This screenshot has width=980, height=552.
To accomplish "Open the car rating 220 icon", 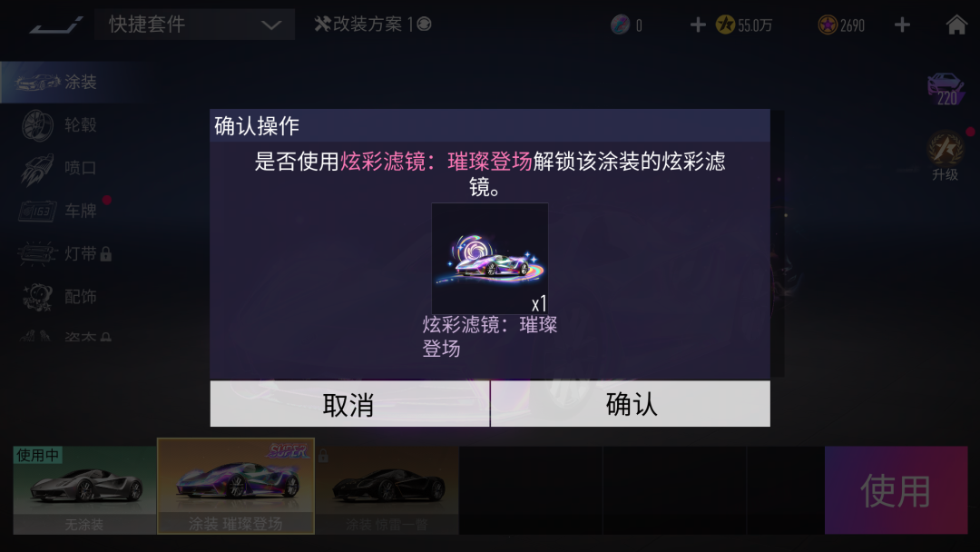I will (946, 89).
